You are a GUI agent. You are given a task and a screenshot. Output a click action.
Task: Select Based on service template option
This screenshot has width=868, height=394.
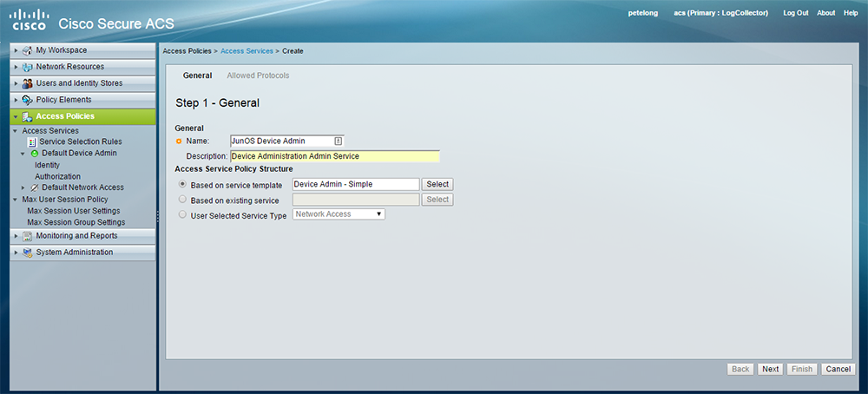click(182, 184)
